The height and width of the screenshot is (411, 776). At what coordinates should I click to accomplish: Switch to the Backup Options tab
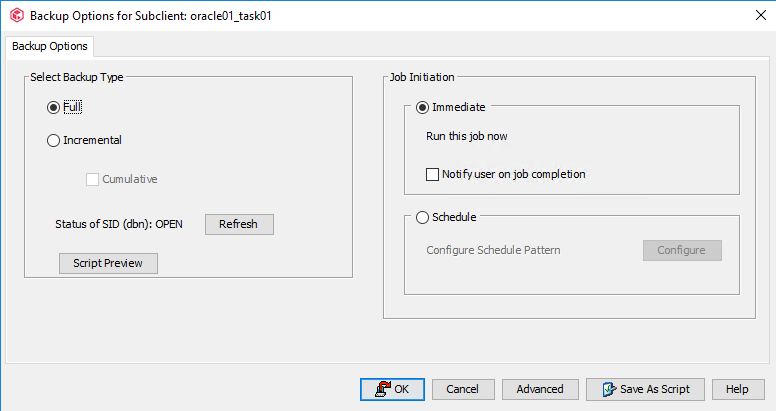(x=50, y=46)
